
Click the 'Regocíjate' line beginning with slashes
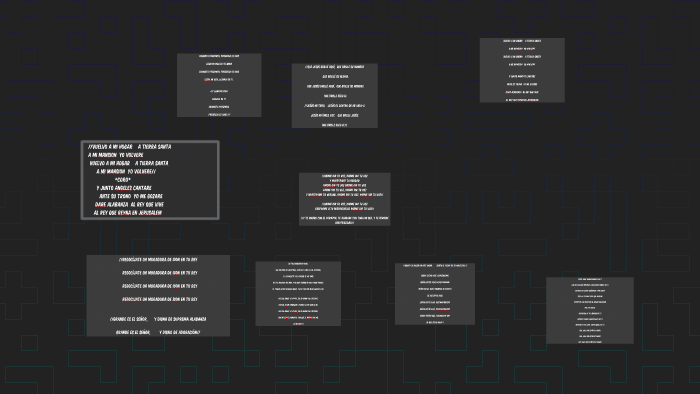[158, 260]
